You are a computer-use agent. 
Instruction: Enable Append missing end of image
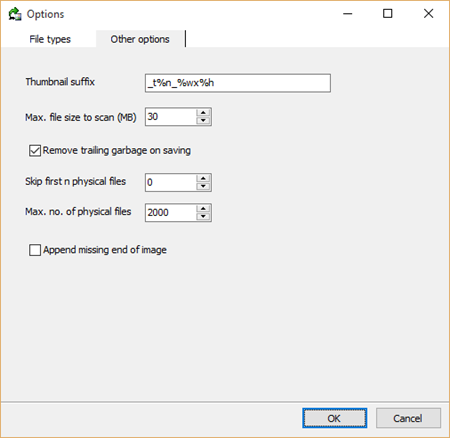tap(35, 250)
